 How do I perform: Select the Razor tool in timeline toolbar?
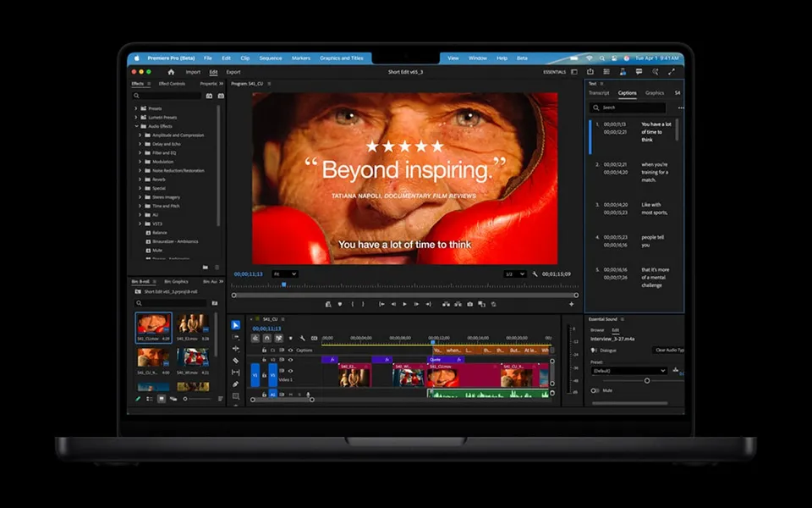[236, 361]
